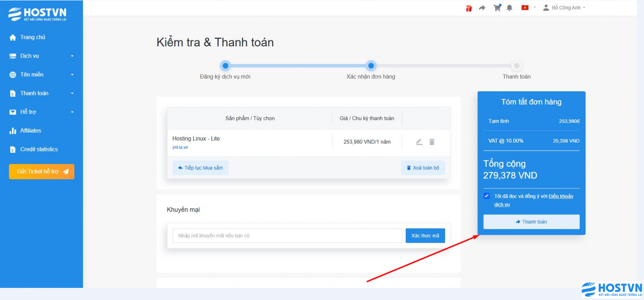
Task: Focus the promo code input field
Action: [x=287, y=236]
